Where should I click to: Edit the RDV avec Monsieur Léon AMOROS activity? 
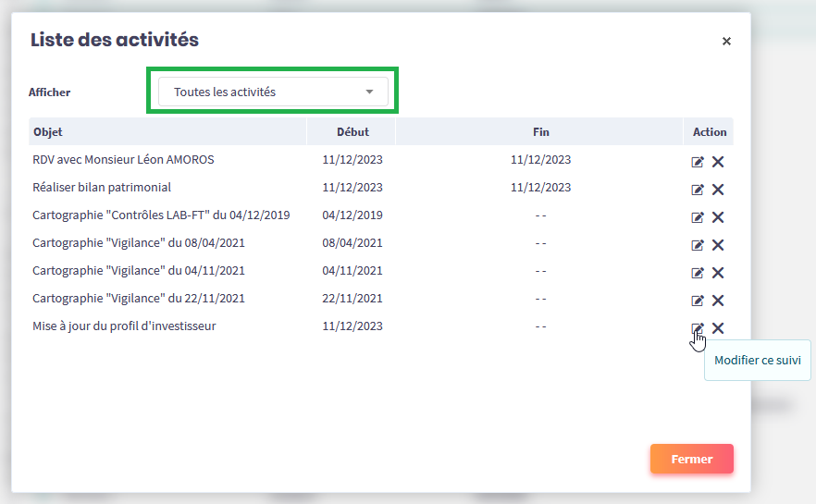698,162
